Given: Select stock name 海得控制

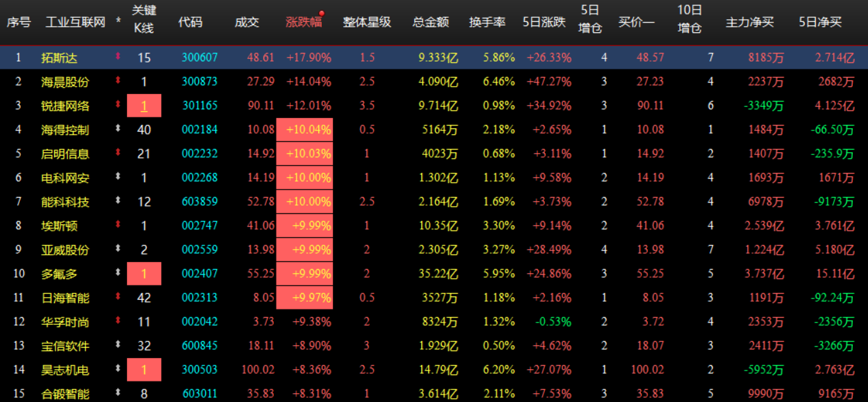Looking at the screenshot, I should (x=65, y=130).
